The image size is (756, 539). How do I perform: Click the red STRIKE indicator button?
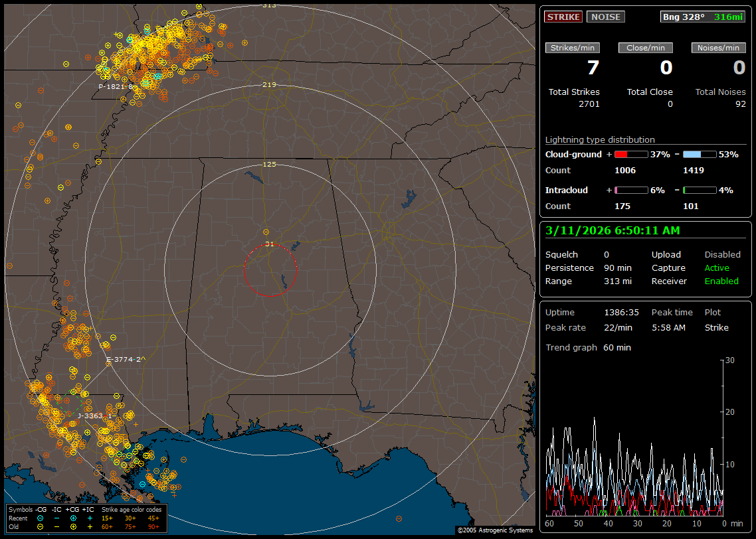[x=563, y=17]
